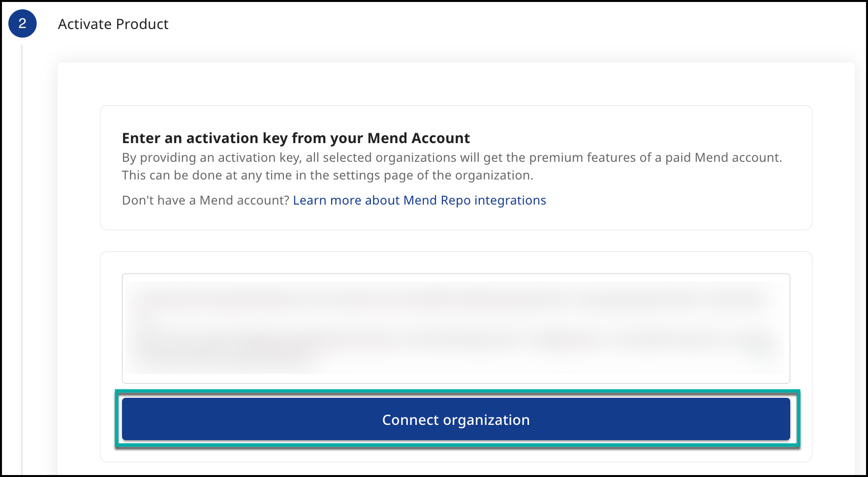Focus the blurred activation key text area
The width and height of the screenshot is (868, 477).
[456, 328]
